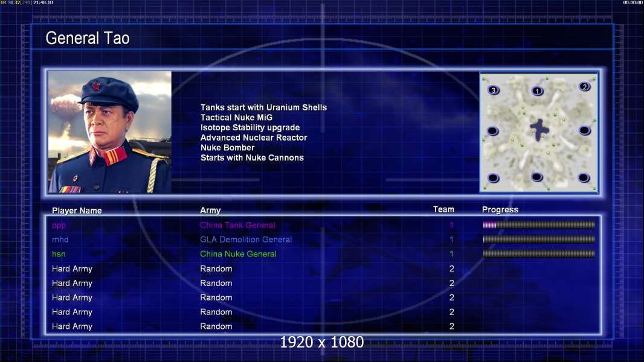This screenshot has height=362, width=644.
Task: Click the team number in ppp's row
Action: point(451,224)
